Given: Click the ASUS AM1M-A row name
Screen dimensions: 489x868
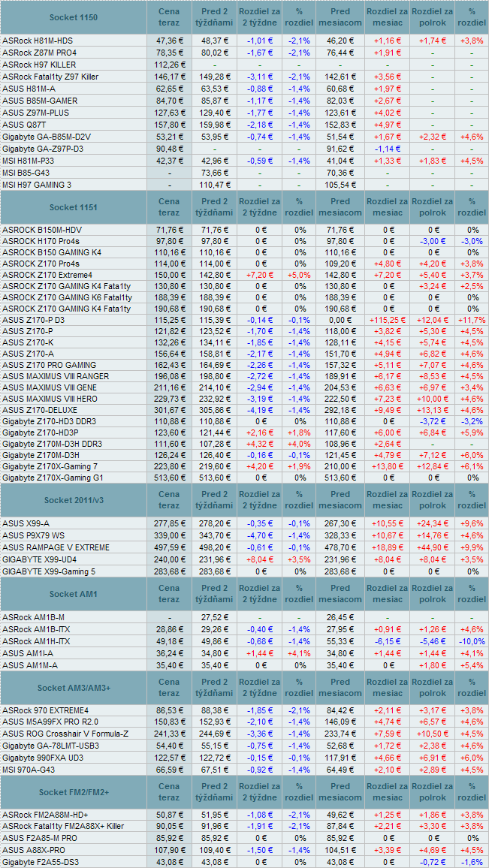Looking at the screenshot, I should click(x=30, y=665).
